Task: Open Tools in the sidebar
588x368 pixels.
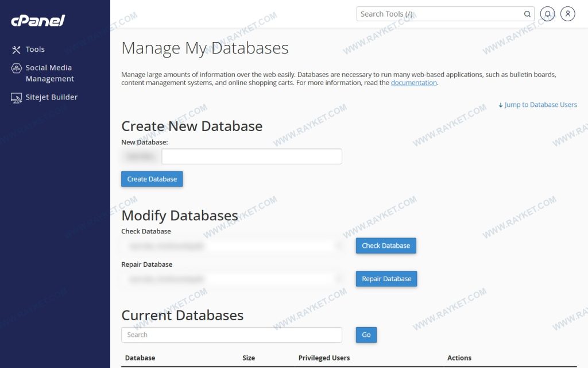Action: point(35,49)
